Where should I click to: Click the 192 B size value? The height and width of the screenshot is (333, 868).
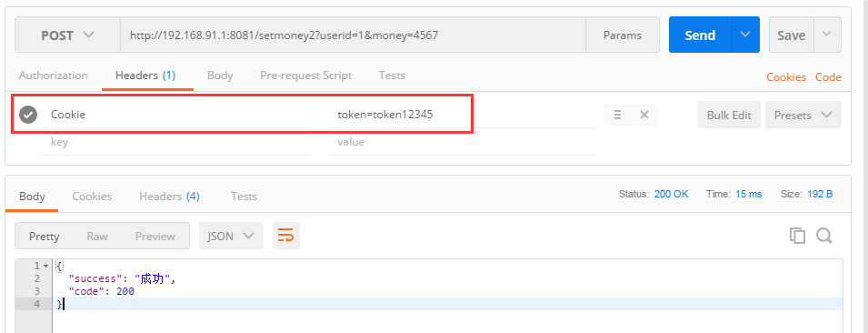pyautogui.click(x=819, y=194)
